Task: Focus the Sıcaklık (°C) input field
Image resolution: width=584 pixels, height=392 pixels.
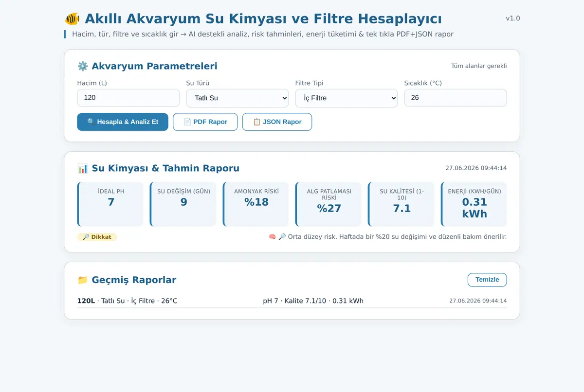Action: click(x=456, y=98)
